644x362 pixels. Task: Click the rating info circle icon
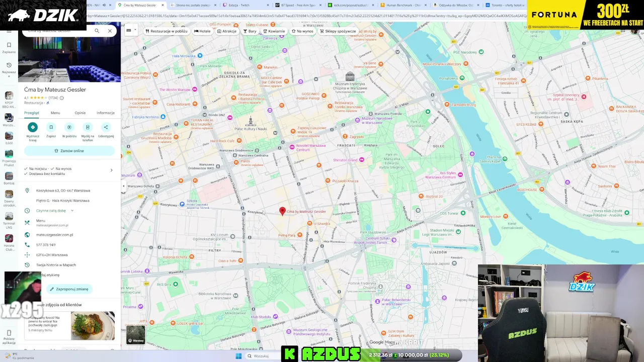click(x=62, y=98)
